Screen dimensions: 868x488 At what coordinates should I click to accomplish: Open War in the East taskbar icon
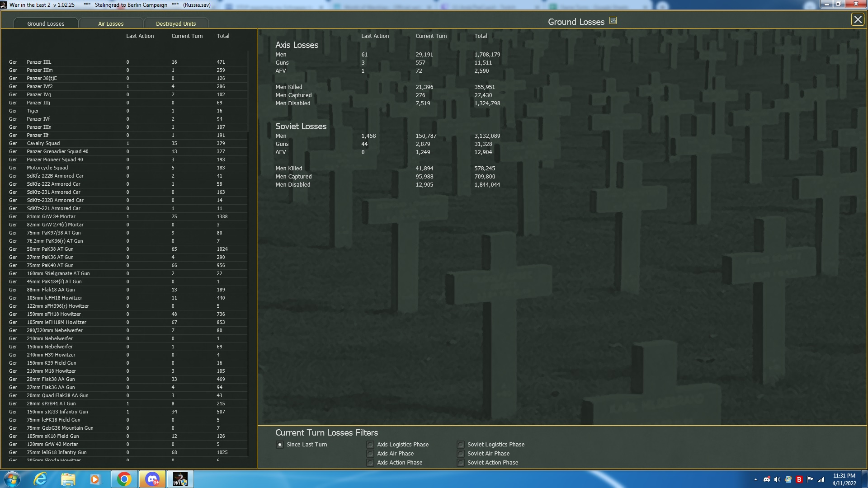[180, 479]
